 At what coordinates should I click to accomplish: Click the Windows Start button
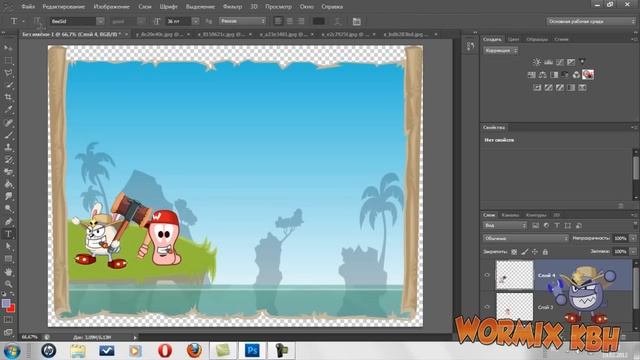[12, 351]
